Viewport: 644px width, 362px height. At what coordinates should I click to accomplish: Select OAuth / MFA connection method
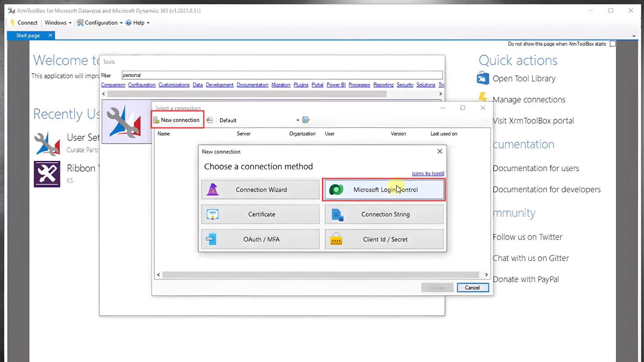(260, 239)
